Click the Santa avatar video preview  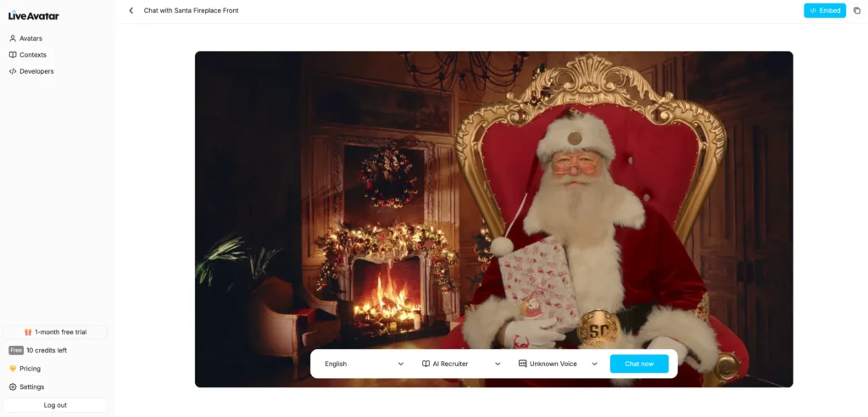pos(494,199)
